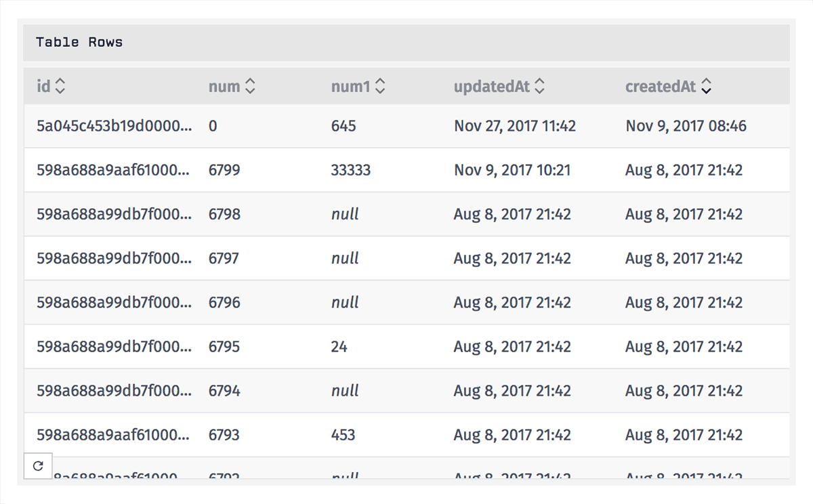Sort by the id column arrows
This screenshot has height=504, width=813.
tap(60, 87)
